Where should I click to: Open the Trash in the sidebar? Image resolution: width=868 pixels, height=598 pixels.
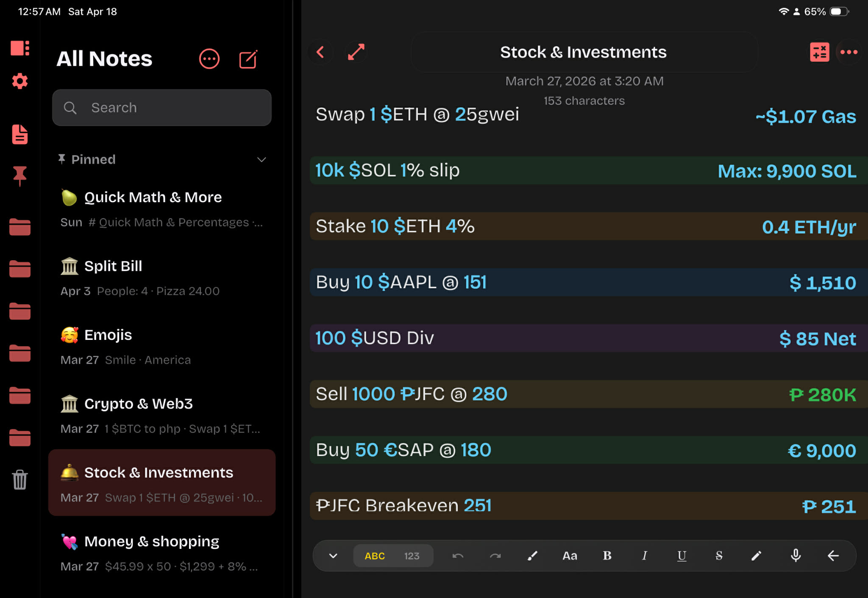tap(19, 480)
